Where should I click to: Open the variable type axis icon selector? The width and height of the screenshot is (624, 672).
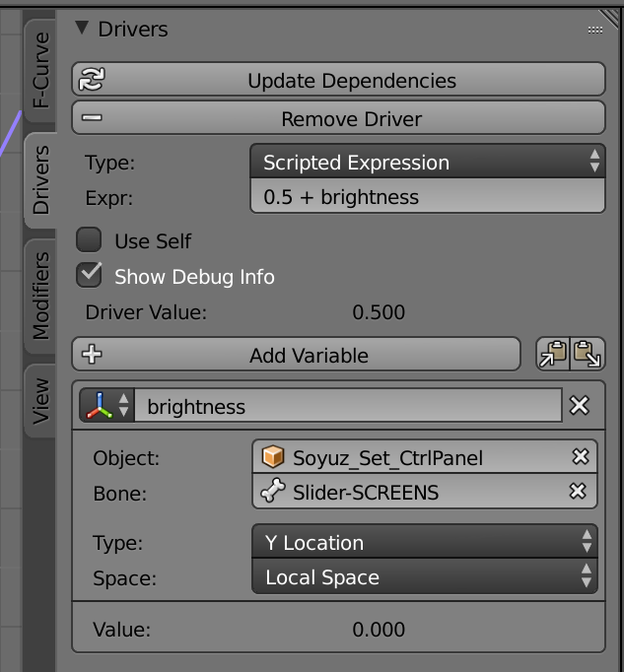pos(105,406)
